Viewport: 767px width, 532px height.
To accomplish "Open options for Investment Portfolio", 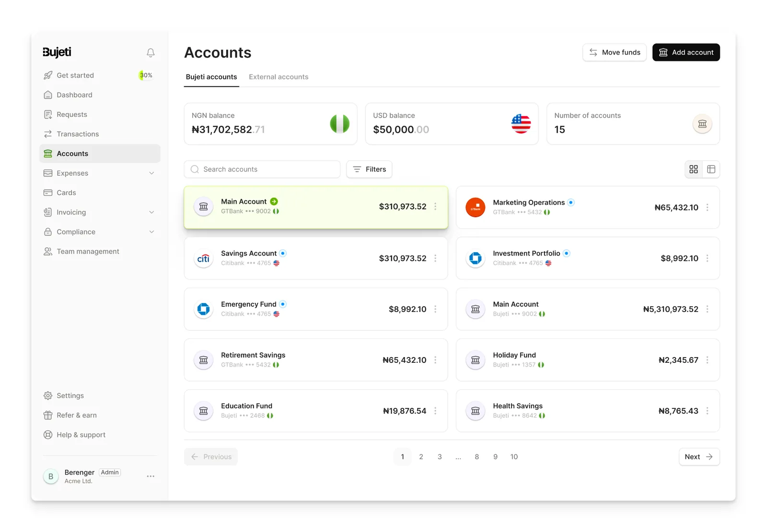I will pyautogui.click(x=707, y=258).
